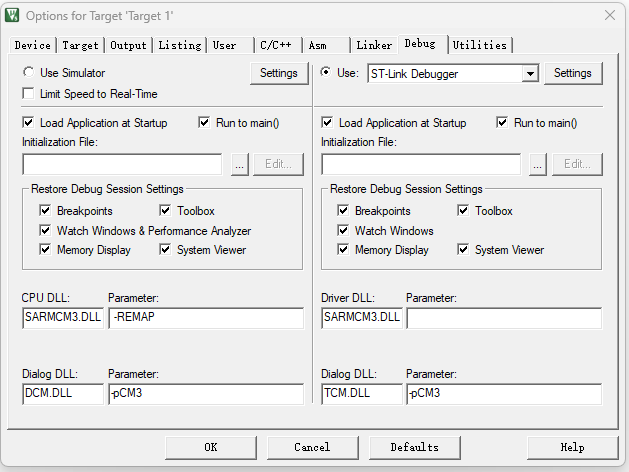This screenshot has height=472, width=629.
Task: Click the Cancel button
Action: pos(312,448)
